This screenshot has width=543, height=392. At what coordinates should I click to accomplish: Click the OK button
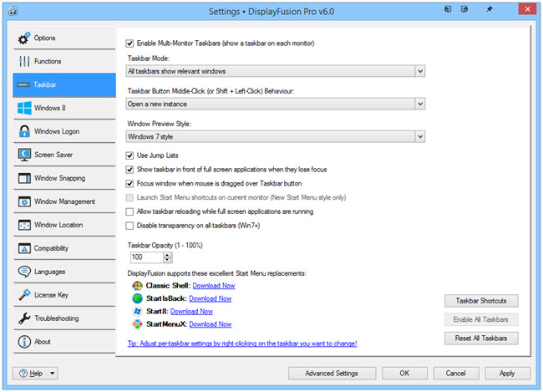pyautogui.click(x=404, y=374)
